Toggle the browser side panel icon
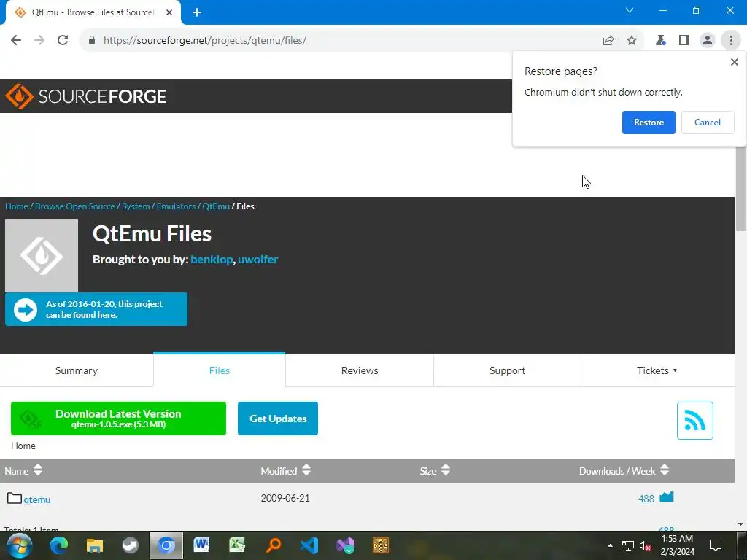The height and width of the screenshot is (560, 747). point(684,41)
